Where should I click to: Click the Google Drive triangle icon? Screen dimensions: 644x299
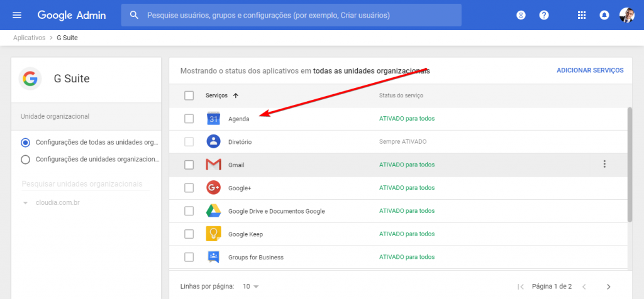pyautogui.click(x=214, y=211)
